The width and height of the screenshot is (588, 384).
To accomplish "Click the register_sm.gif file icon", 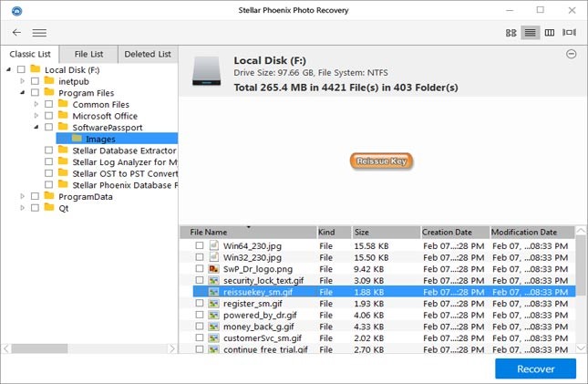I will 213,304.
